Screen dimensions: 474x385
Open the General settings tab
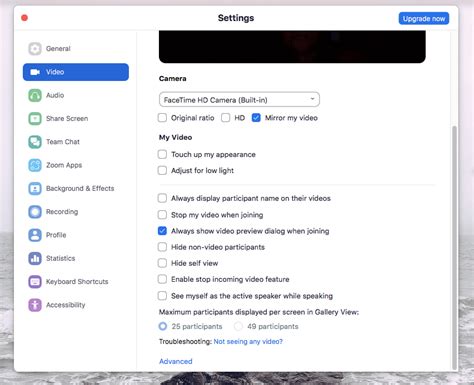pyautogui.click(x=76, y=49)
